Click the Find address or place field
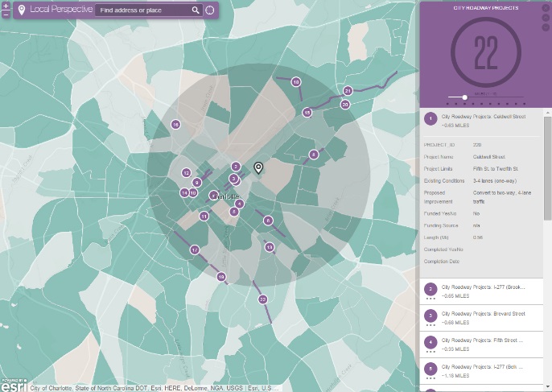This screenshot has width=552, height=392. click(145, 10)
